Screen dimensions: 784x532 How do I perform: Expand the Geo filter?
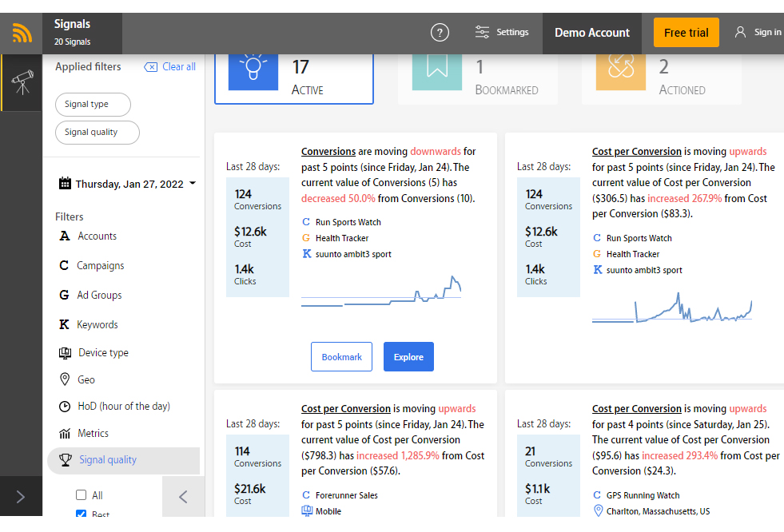[x=86, y=379]
